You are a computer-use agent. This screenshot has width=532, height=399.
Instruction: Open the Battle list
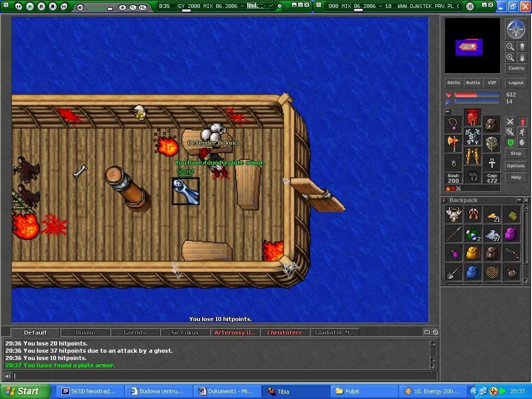coord(473,83)
